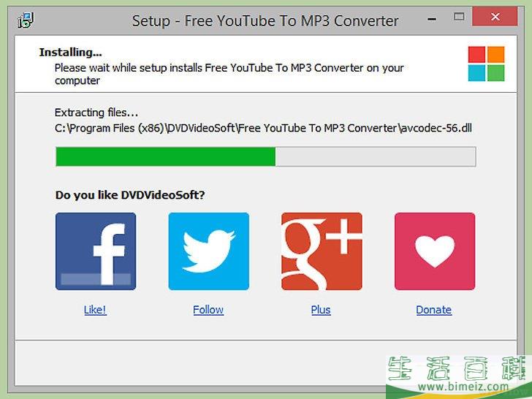Click the Google Plus icon tile
This screenshot has width=532, height=399.
pos(322,251)
